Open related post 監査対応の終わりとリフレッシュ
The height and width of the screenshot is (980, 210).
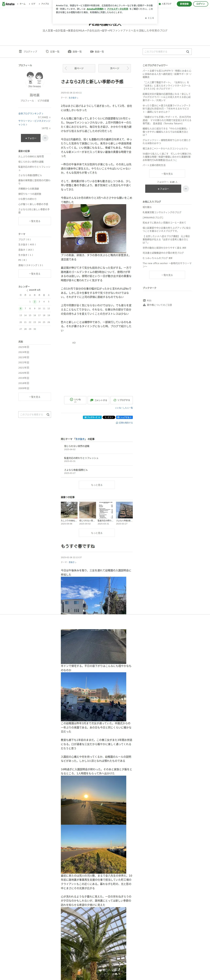81,458
